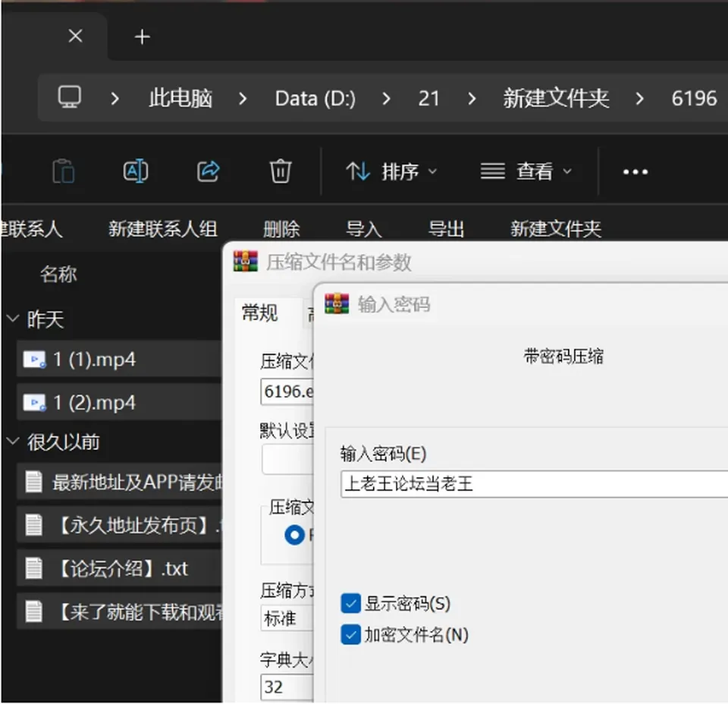Open the 查看 view dropdown
The height and width of the screenshot is (704, 728).
(x=526, y=171)
